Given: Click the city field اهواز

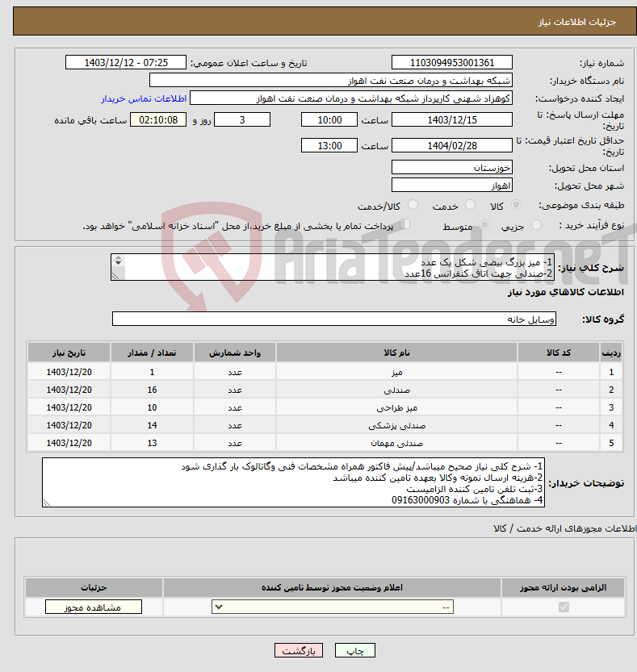Looking at the screenshot, I should [452, 186].
